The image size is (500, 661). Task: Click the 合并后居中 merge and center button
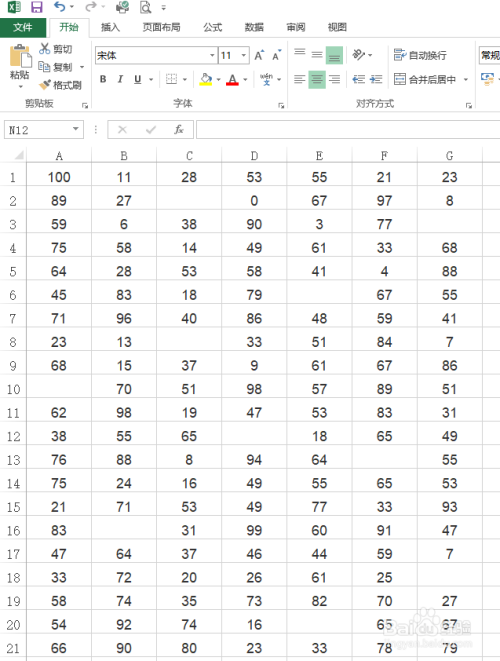pyautogui.click(x=426, y=79)
